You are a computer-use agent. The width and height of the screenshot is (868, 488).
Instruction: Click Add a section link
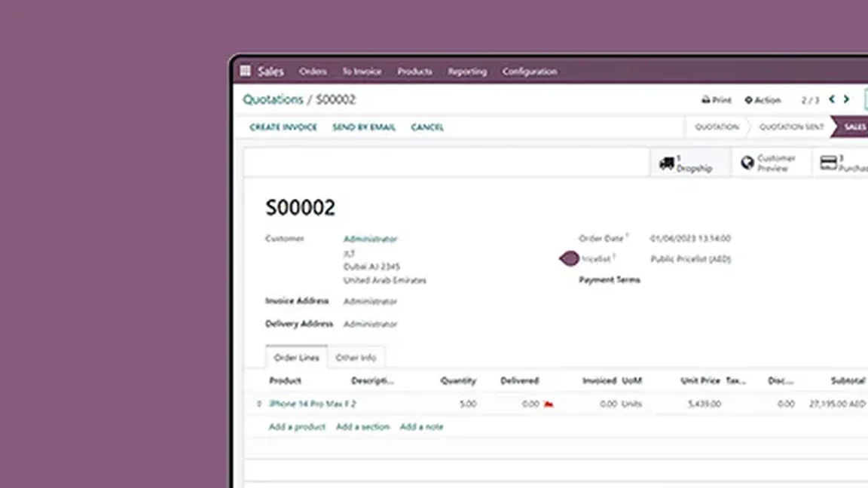362,426
